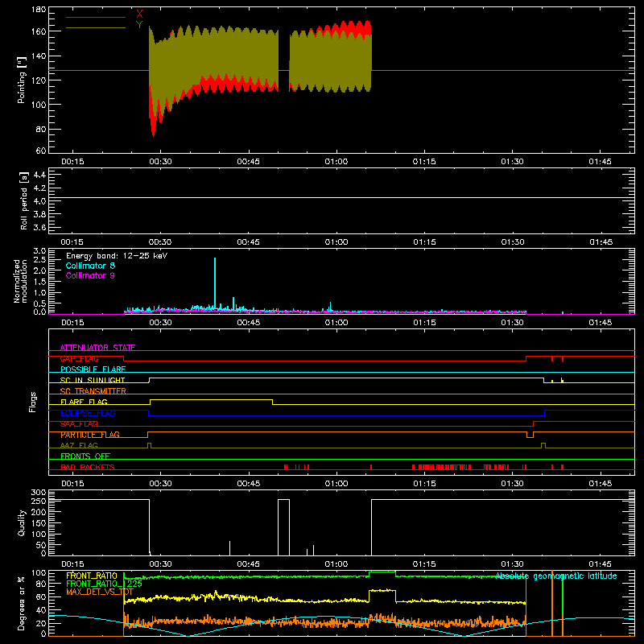Click the SC_TRANSMITTER flag label
The height and width of the screenshot is (644, 644).
[x=93, y=391]
